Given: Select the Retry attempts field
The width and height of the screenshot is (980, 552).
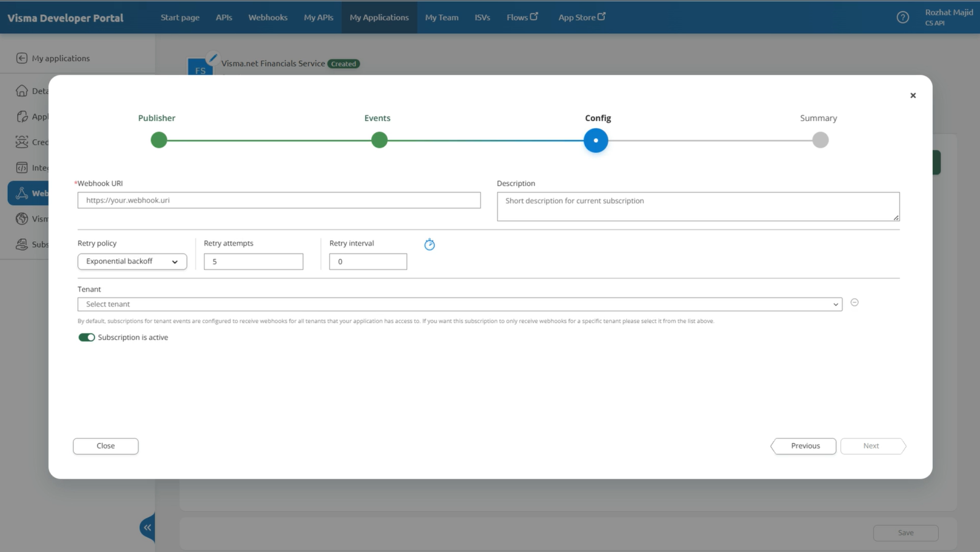Looking at the screenshot, I should pyautogui.click(x=253, y=262).
